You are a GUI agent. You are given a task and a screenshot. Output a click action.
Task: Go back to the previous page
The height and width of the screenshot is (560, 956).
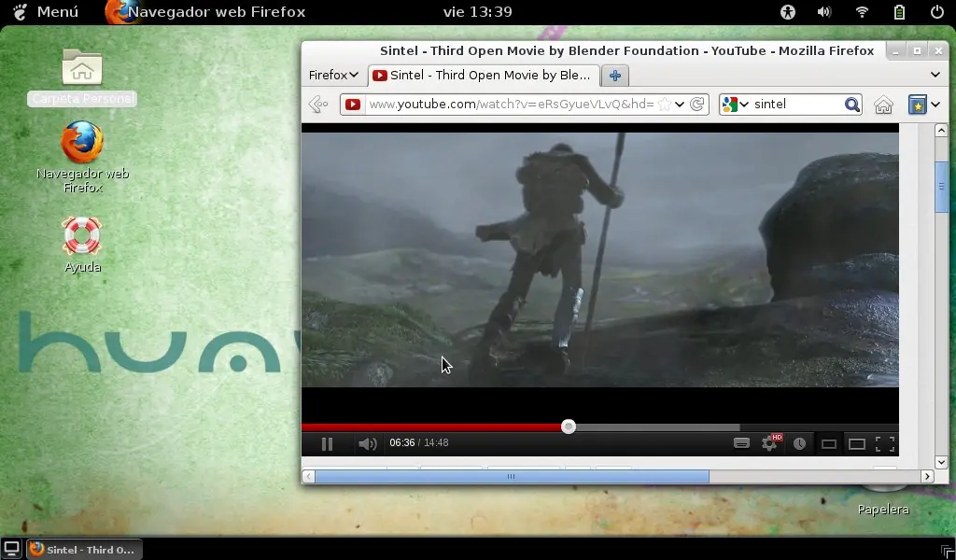pyautogui.click(x=318, y=105)
